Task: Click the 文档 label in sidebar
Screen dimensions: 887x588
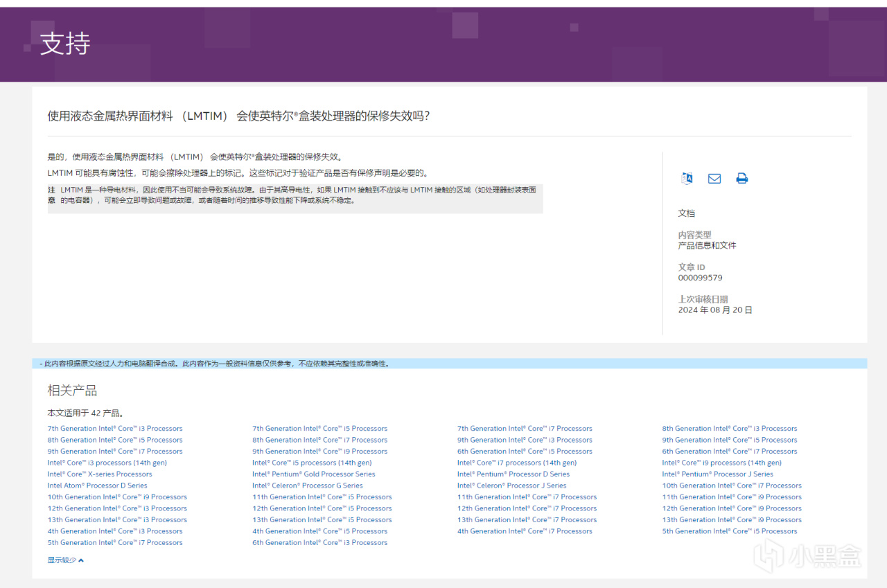Action: coord(686,213)
